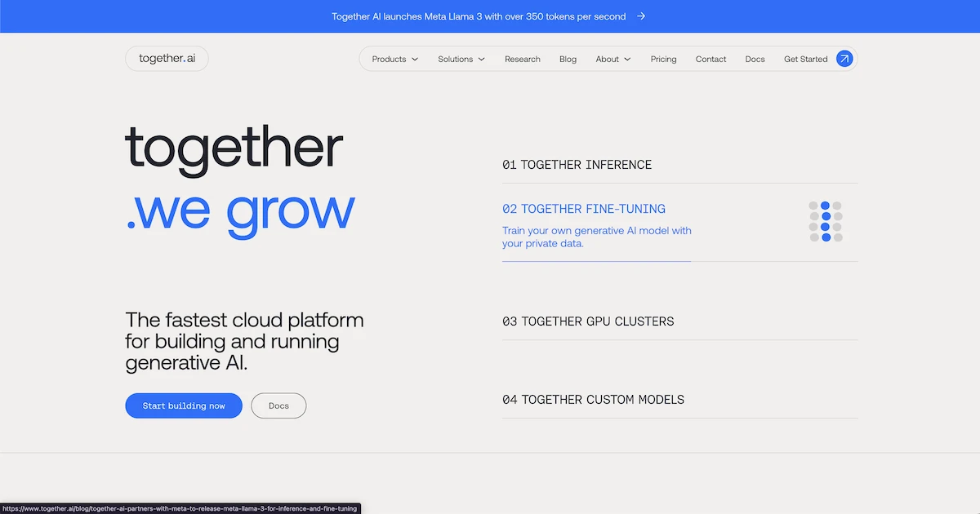
Task: Open the Research page
Action: (522, 59)
